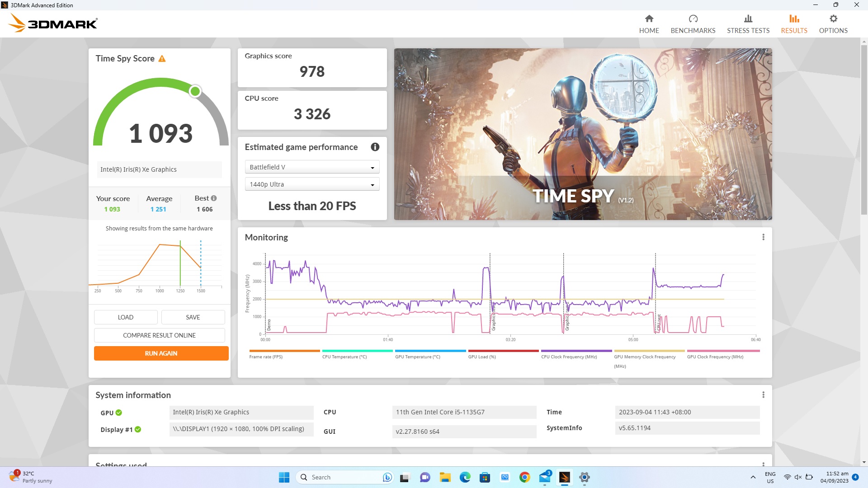This screenshot has height=488, width=868.
Task: Click the Display #1 green checkmark icon
Action: 138,430
